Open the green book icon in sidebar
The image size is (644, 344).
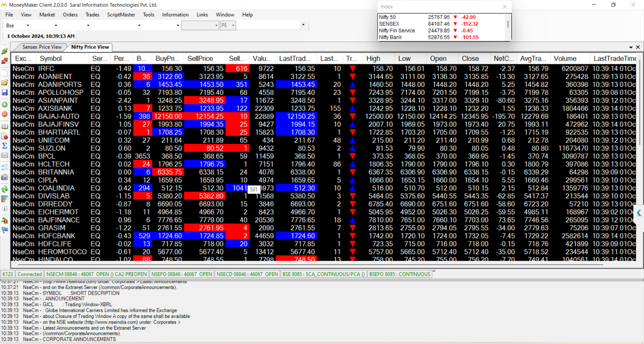tap(5, 126)
